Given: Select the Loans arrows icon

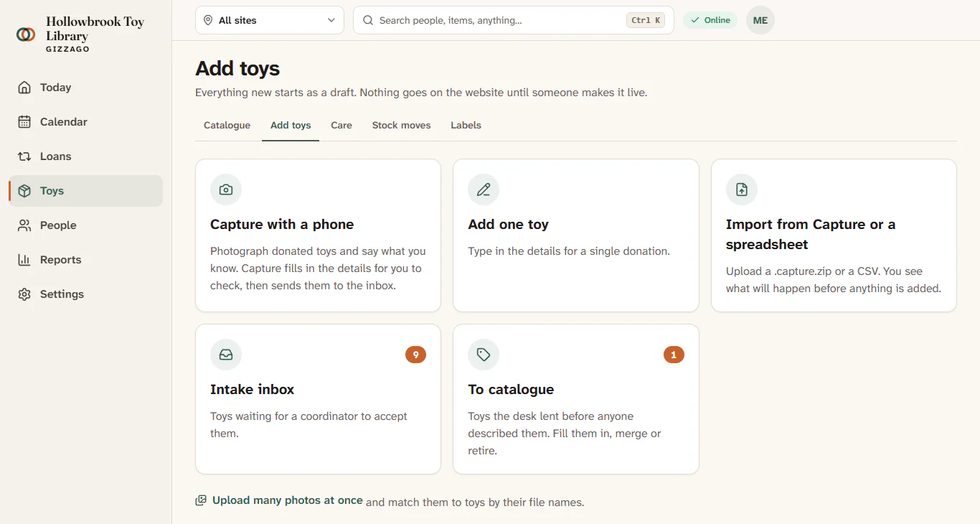Looking at the screenshot, I should [x=24, y=156].
